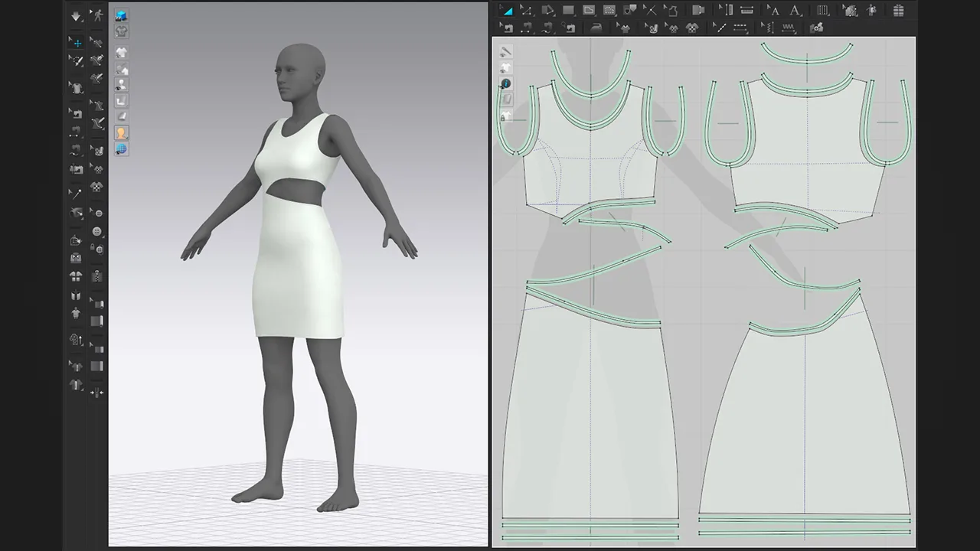
Task: Click the 3D avatar's head
Action: (x=299, y=70)
